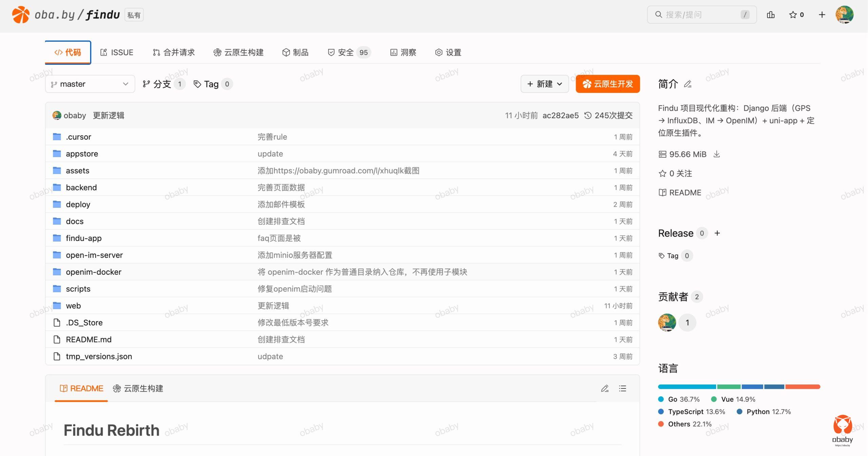Open the 设置 tab
The width and height of the screenshot is (868, 456).
point(448,52)
